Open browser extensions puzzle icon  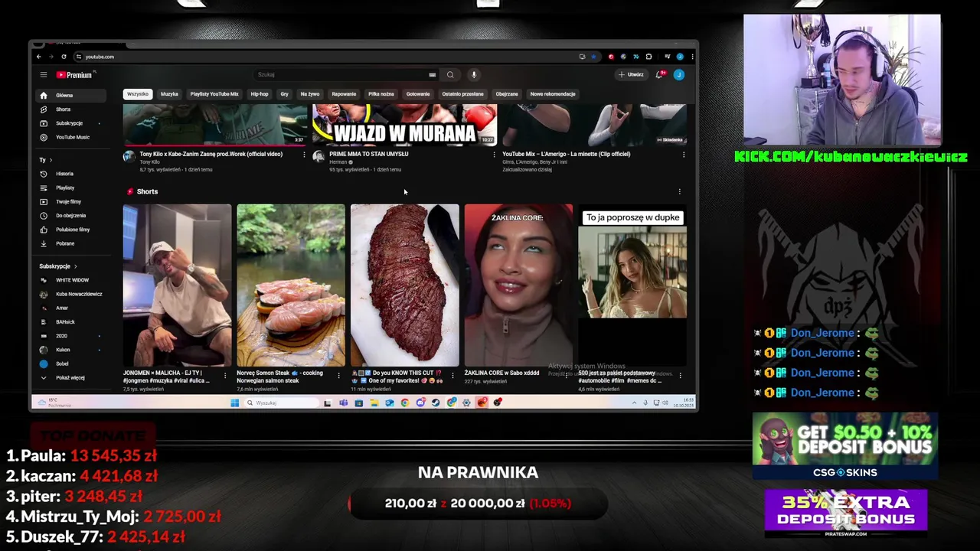pyautogui.click(x=648, y=57)
